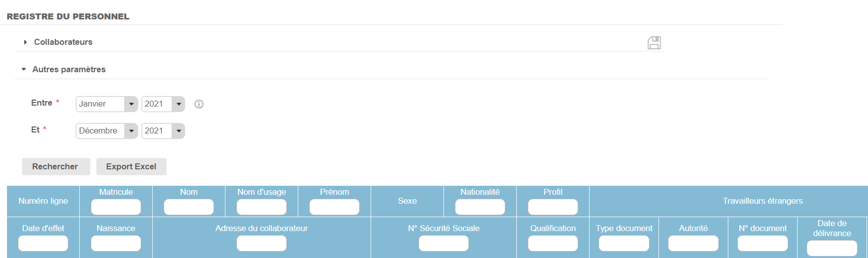Image resolution: width=868 pixels, height=258 pixels.
Task: Click the save floppy disk icon
Action: point(654,43)
